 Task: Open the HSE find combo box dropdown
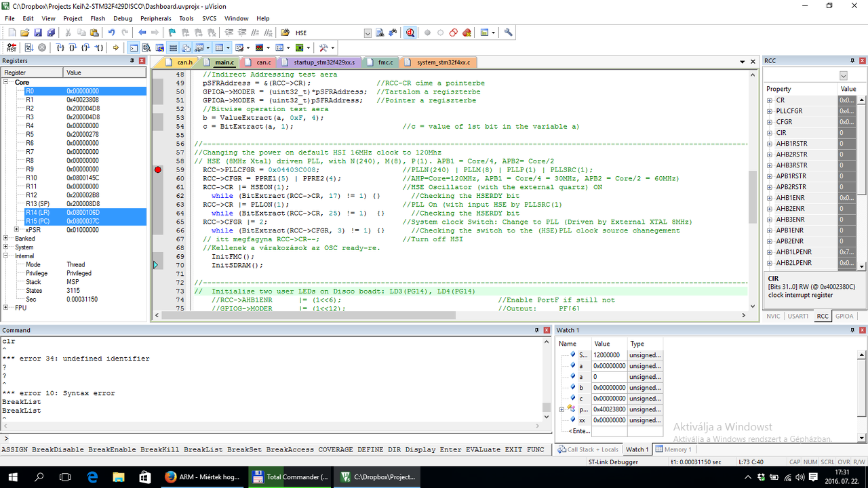pos(368,33)
